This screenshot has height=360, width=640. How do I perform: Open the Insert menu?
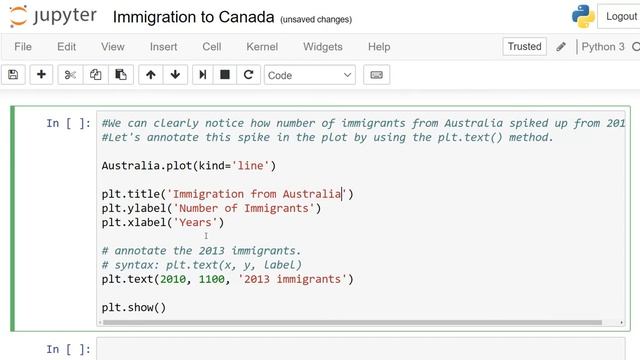coord(163,47)
